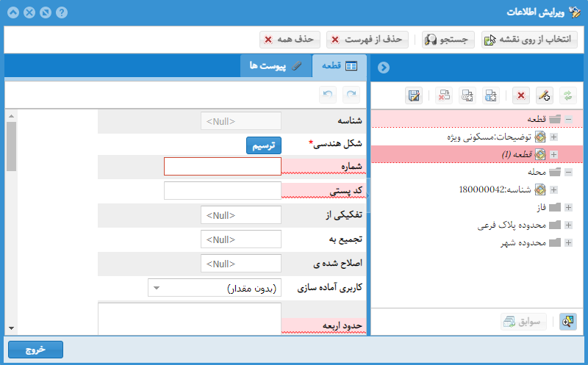Screen dimensions: 588x365
Task: Click the تجمیع به Null field
Action: 241,239
